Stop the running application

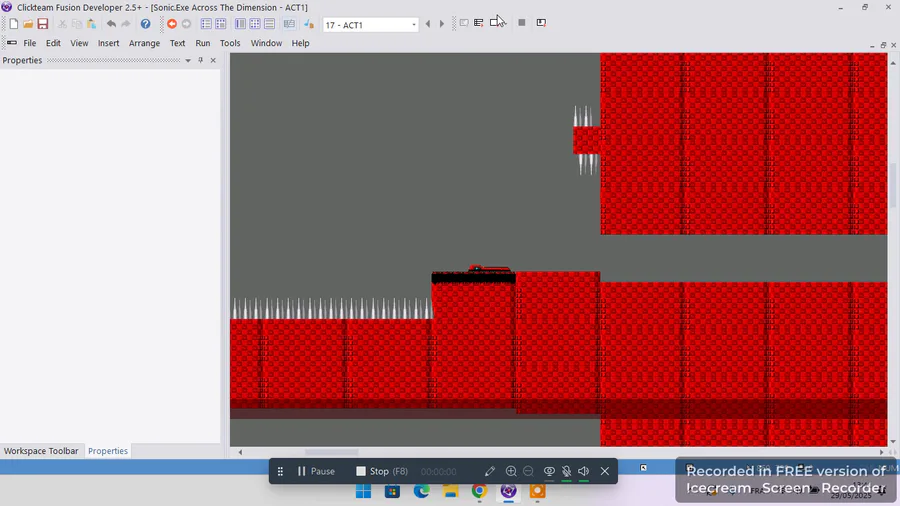tap(522, 23)
